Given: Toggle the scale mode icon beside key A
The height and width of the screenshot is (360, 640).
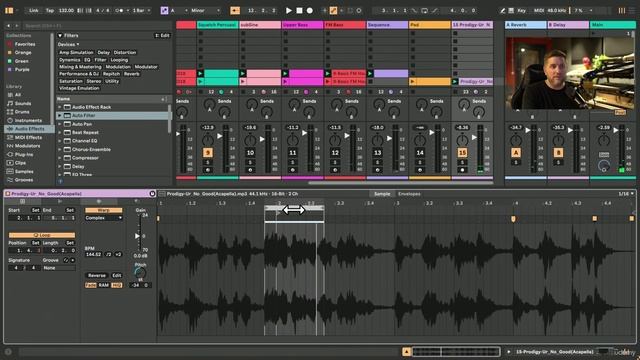Looking at the screenshot, I should tap(164, 10).
